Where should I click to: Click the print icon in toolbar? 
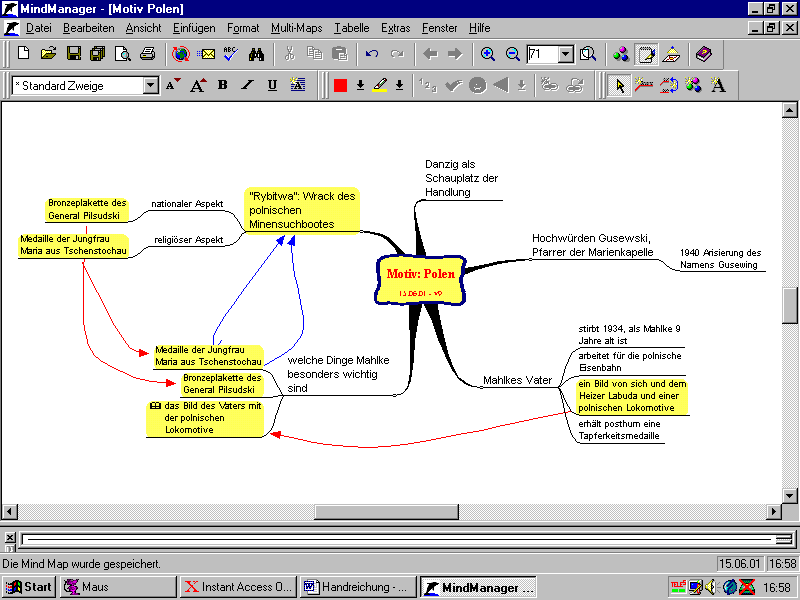(x=148, y=54)
